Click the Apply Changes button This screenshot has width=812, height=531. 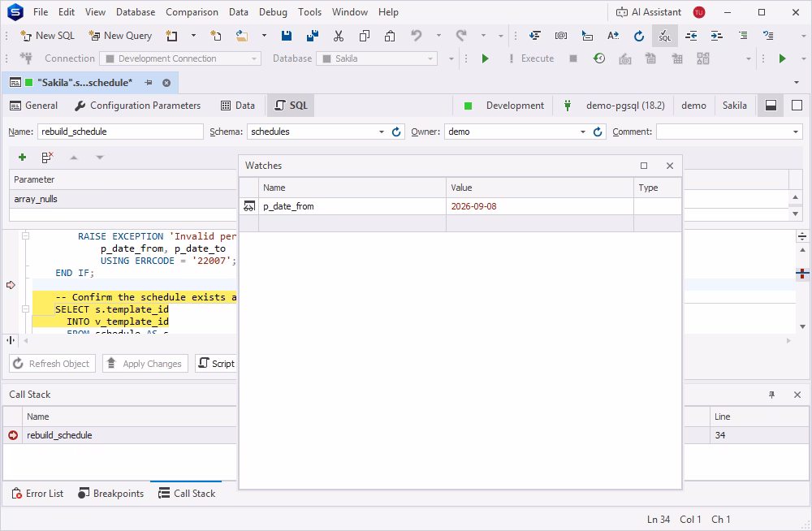[x=145, y=364]
